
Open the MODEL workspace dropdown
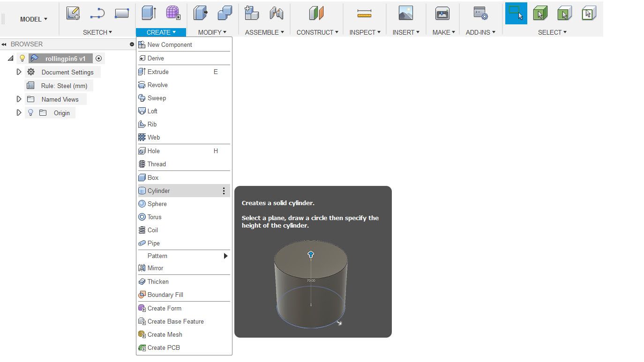(x=33, y=19)
